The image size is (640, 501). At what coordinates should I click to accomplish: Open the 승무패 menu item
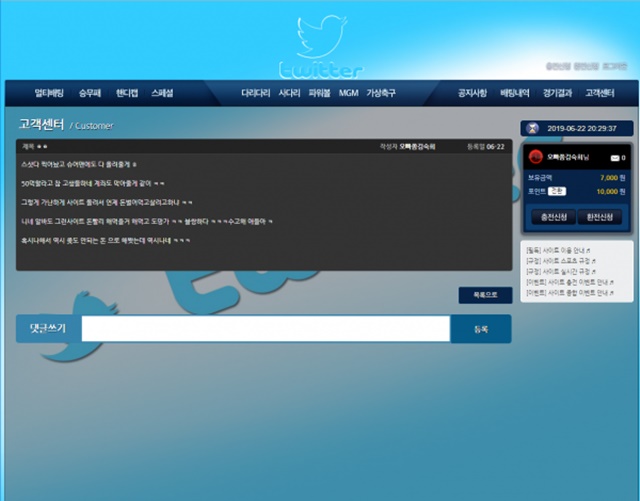pyautogui.click(x=90, y=93)
